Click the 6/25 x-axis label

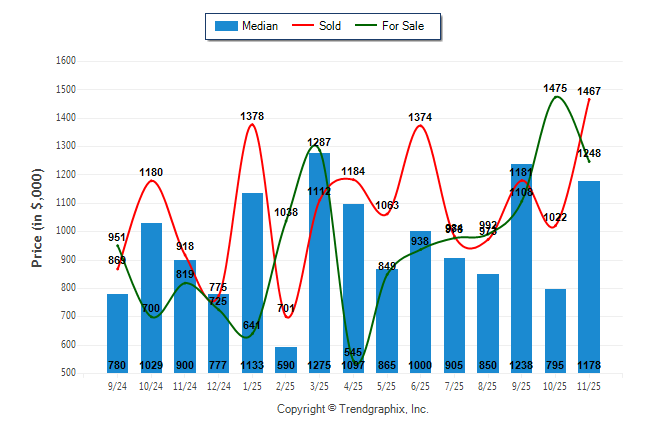coord(421,385)
